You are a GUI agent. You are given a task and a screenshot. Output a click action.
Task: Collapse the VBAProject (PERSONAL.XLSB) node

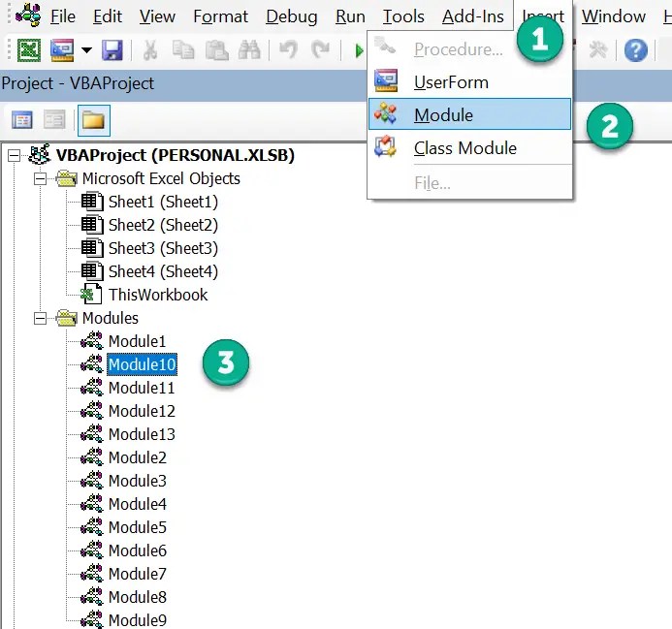coord(15,155)
